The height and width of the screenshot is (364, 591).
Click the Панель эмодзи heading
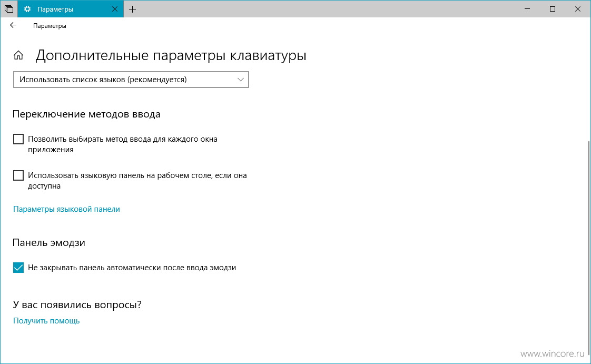pos(48,243)
